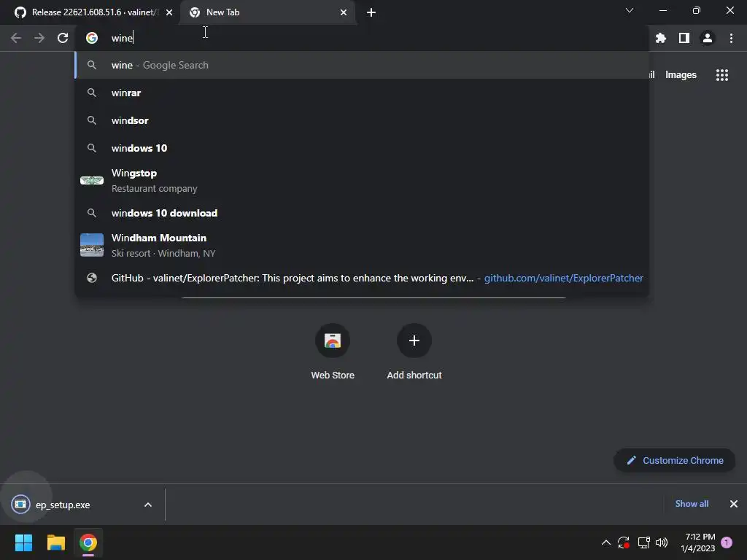Click the Windham Mountain thumbnail image
This screenshot has height=560, width=747.
click(x=92, y=245)
